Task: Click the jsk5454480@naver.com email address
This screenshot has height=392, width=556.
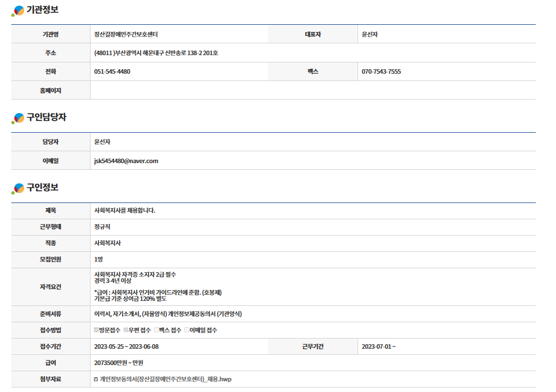Action: (x=126, y=161)
